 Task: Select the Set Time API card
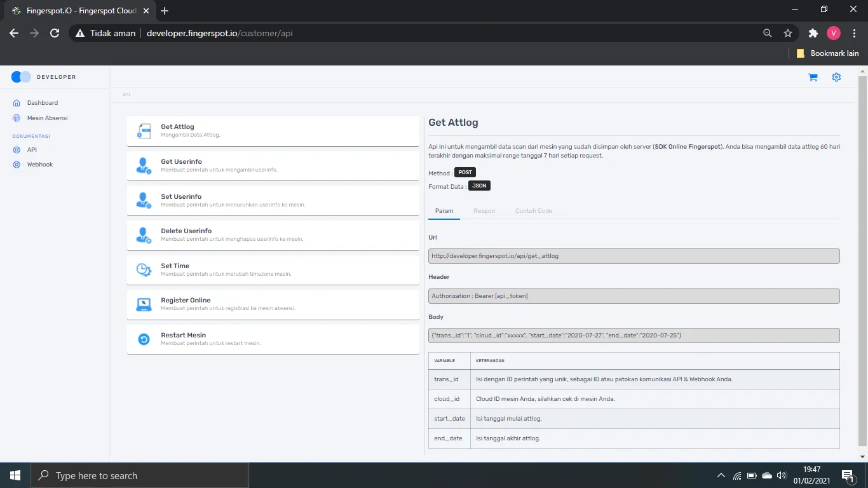click(273, 270)
